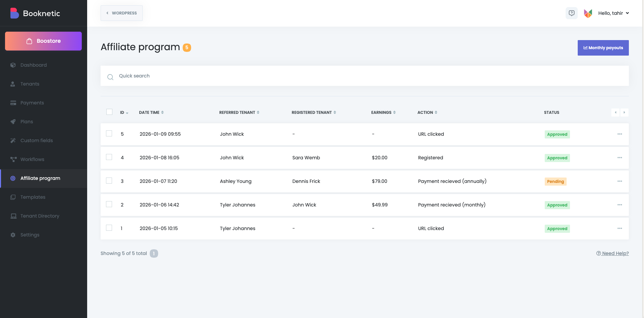The image size is (644, 318).
Task: Click the Dashboard sidebar icon
Action: [x=13, y=65]
